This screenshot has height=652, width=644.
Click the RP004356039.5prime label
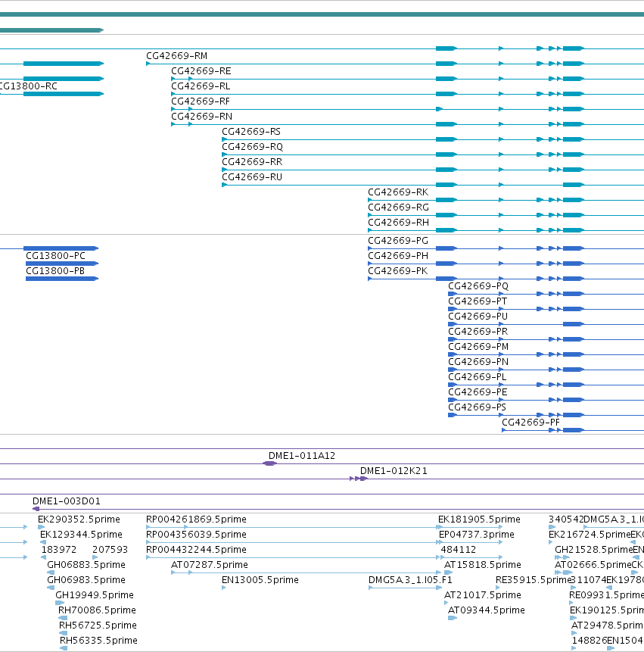tap(196, 535)
